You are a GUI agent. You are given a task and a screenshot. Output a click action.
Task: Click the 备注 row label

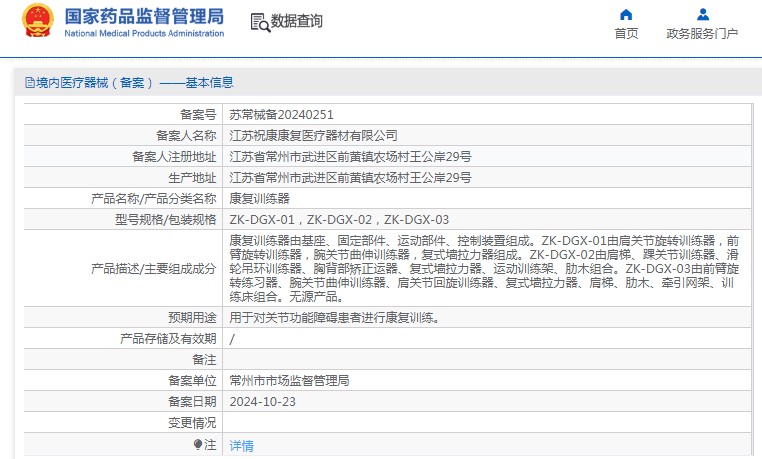tap(204, 359)
